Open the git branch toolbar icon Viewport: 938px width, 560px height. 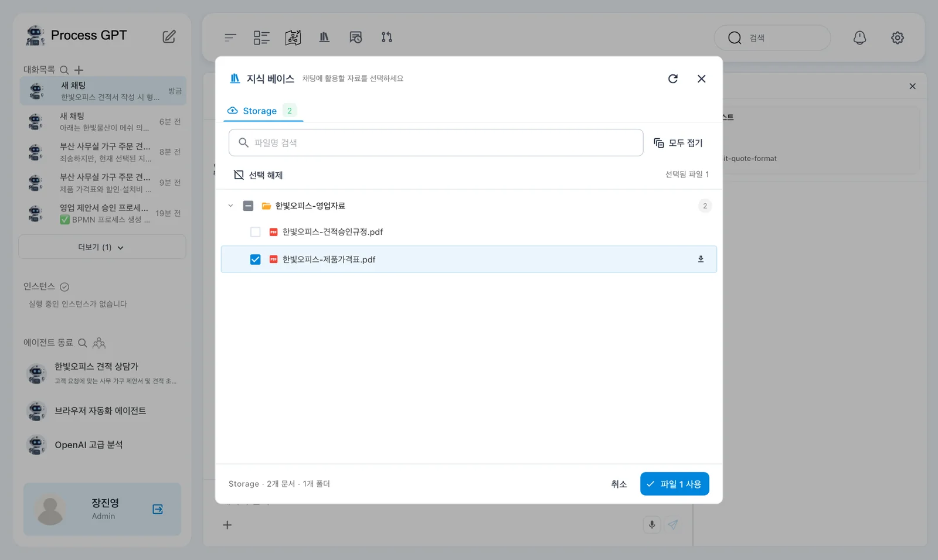click(x=387, y=37)
